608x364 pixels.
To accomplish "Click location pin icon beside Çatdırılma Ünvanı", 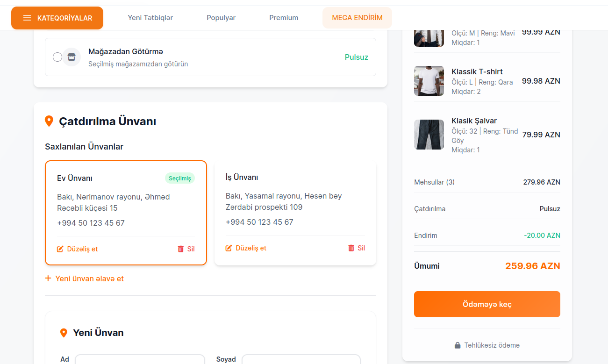I will point(49,121).
